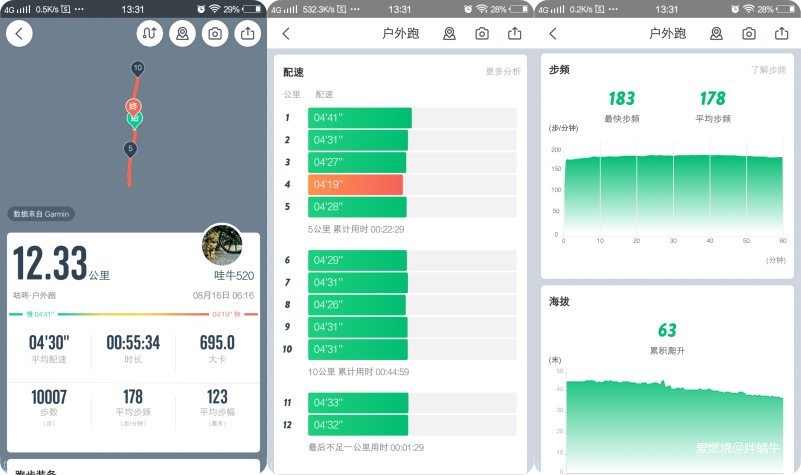This screenshot has width=801, height=475.
Task: Select the orange kilometer 4 pace bar
Action: (356, 185)
